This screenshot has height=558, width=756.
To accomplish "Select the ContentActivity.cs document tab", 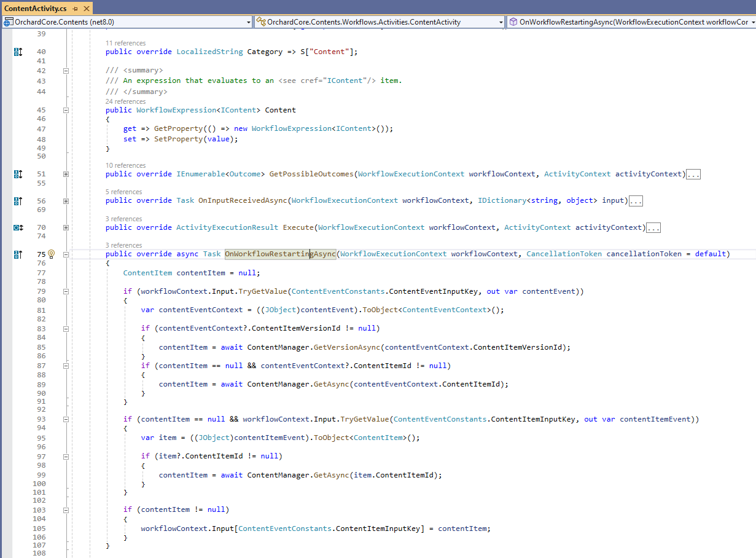I will point(36,9).
